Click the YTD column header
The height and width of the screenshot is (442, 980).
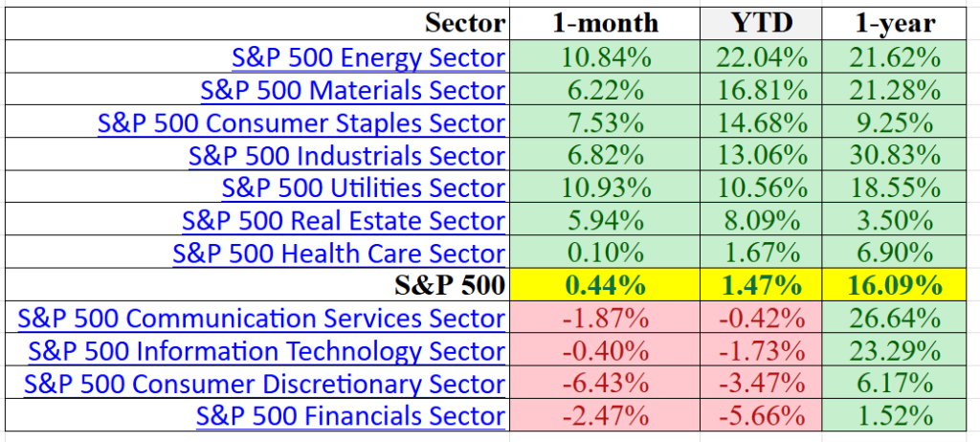pos(763,23)
